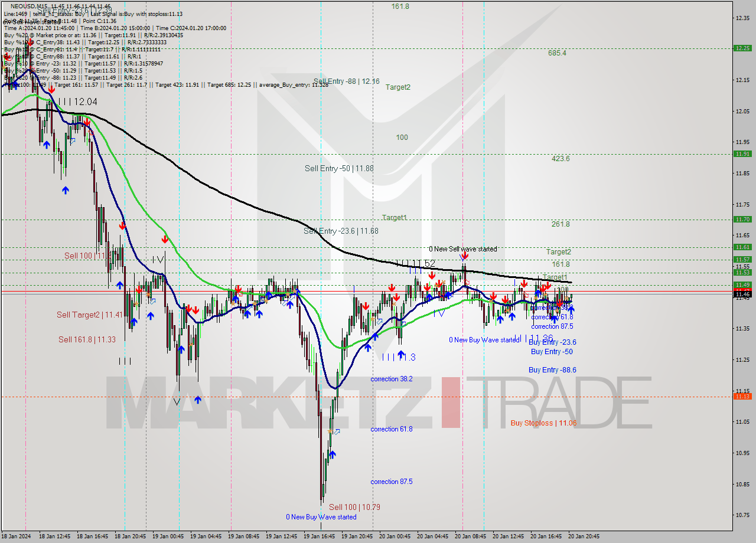This screenshot has height=543, width=756.
Task: Click the '20 Jan 04:45' time label
Action: pos(433,537)
